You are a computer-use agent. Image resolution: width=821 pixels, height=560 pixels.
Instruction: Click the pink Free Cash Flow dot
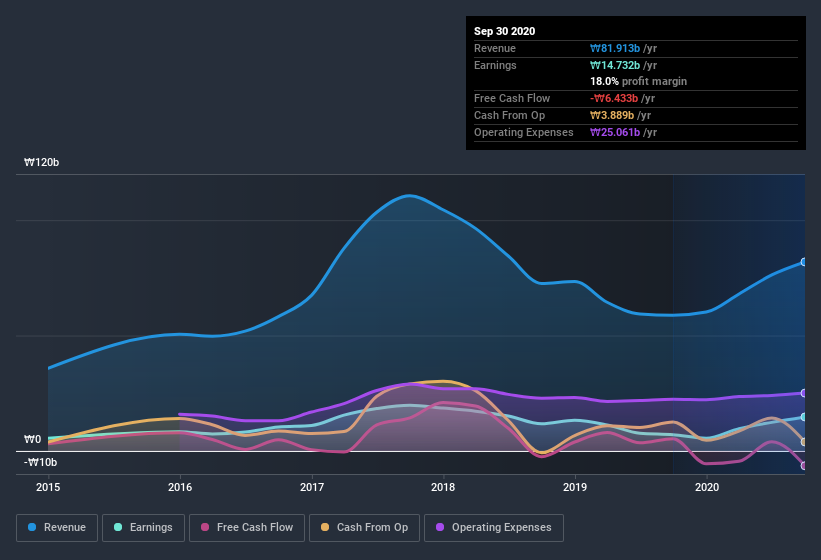[205, 527]
